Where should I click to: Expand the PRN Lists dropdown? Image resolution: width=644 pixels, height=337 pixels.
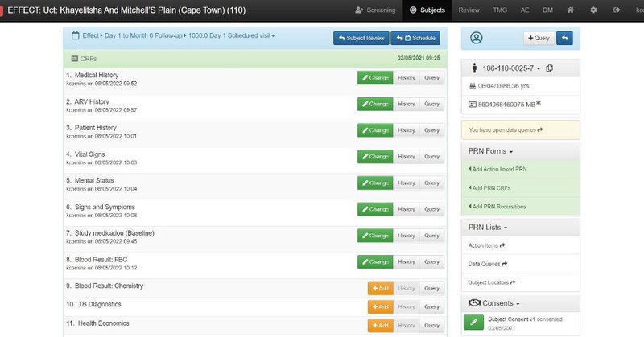tap(488, 228)
